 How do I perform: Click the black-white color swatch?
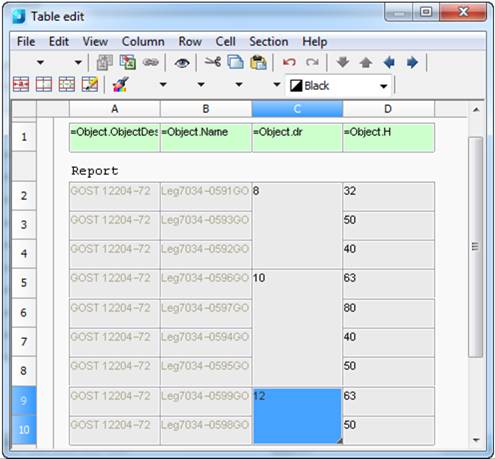(296, 86)
